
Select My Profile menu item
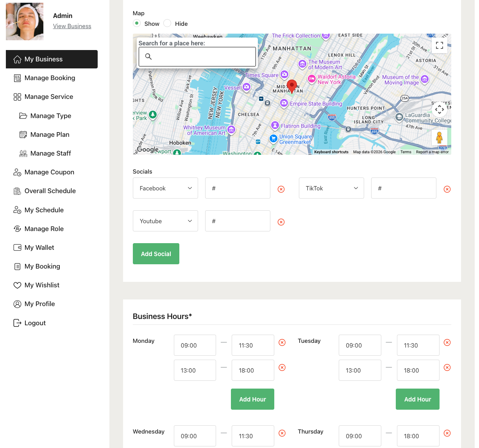(x=52, y=304)
